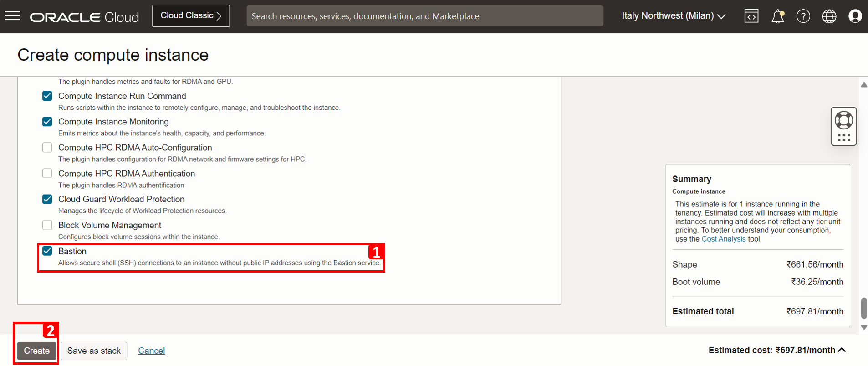The image size is (868, 366).
Task: Toggle the Bastion plugin checkbox
Action: [x=47, y=251]
